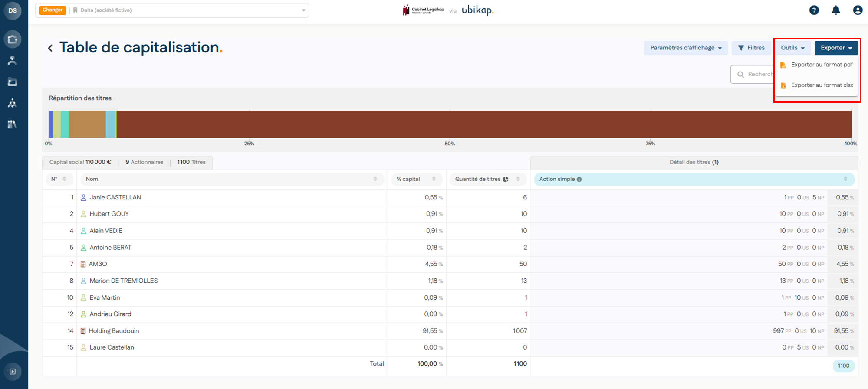Click the 9 Actionnaires label
868x389 pixels.
point(145,162)
